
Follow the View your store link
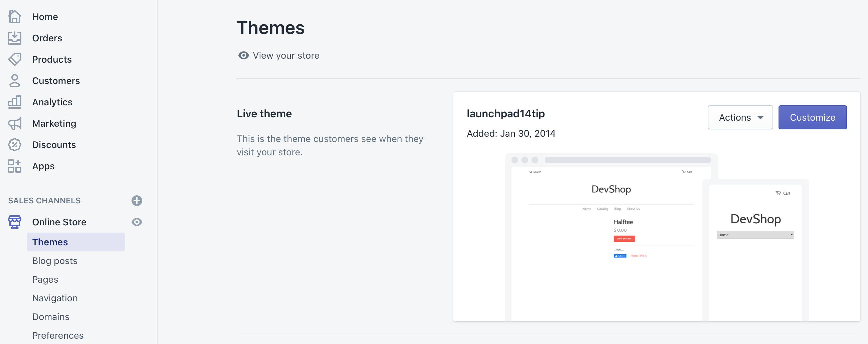pyautogui.click(x=286, y=55)
